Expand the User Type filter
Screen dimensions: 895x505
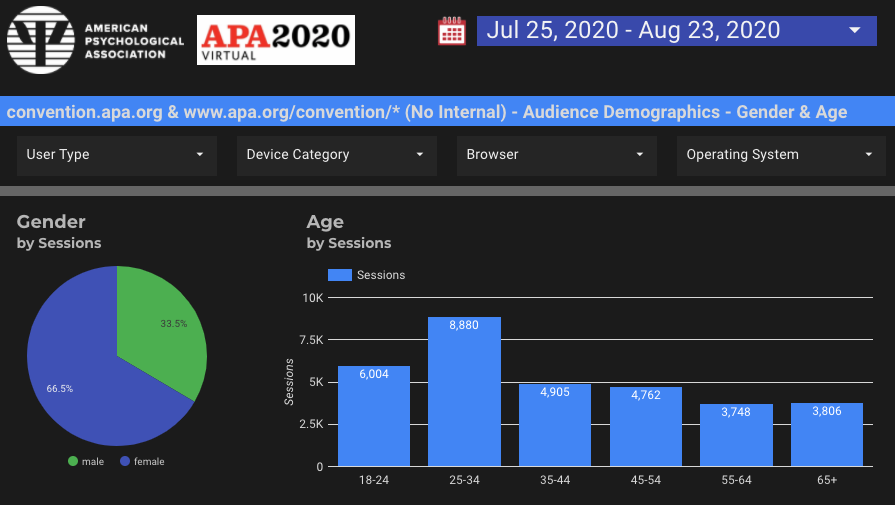point(117,155)
